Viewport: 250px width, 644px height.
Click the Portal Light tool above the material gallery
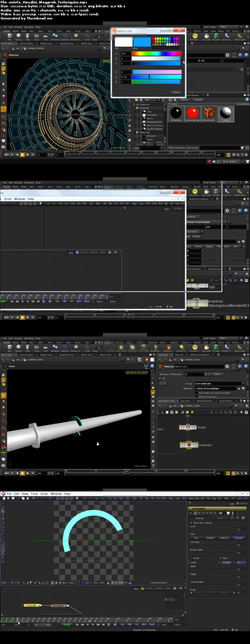point(240,37)
